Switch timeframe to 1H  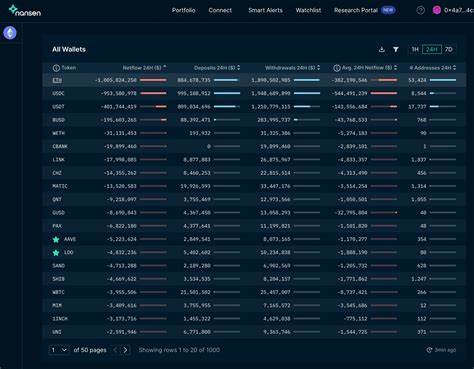415,49
